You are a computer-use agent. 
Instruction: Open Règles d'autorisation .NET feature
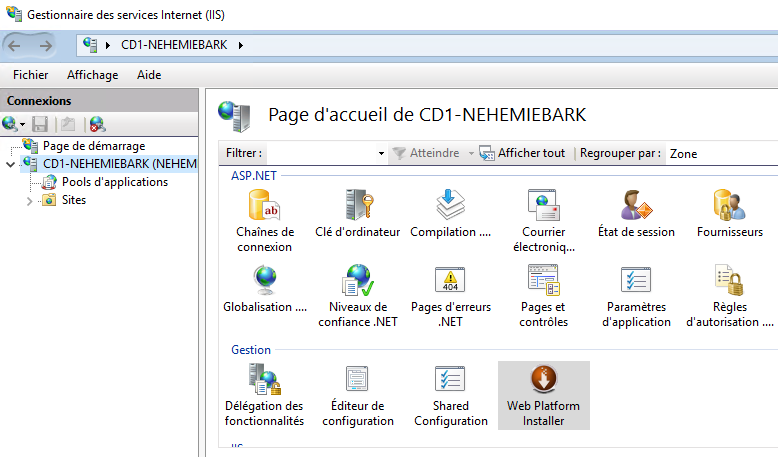(729, 296)
